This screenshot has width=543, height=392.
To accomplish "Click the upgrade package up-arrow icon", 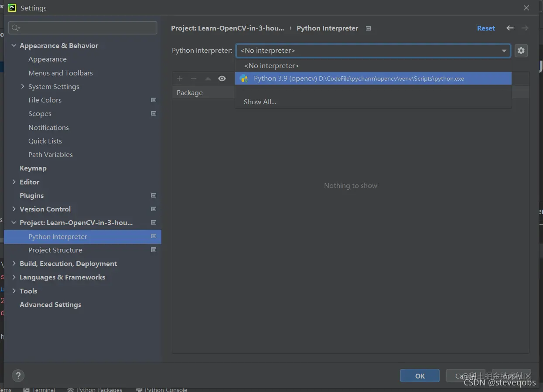I will point(208,79).
